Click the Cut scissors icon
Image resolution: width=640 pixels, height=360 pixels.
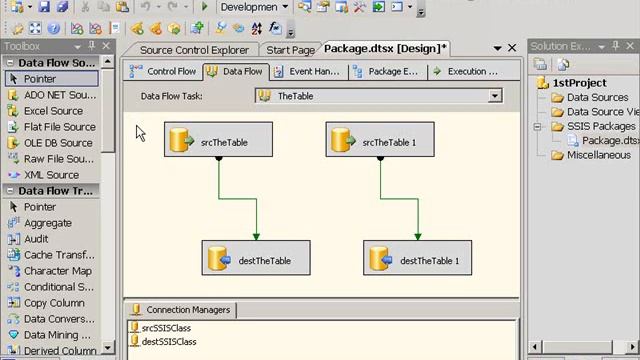point(85,6)
